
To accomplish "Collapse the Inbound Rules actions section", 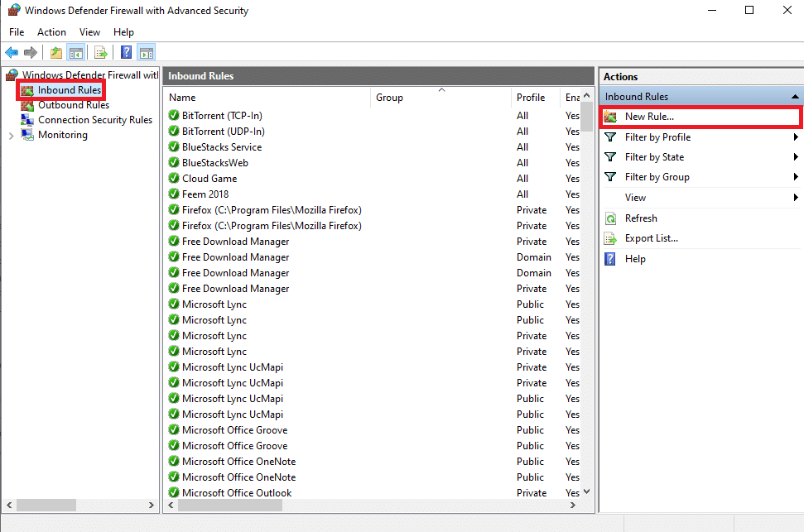I will tap(795, 97).
